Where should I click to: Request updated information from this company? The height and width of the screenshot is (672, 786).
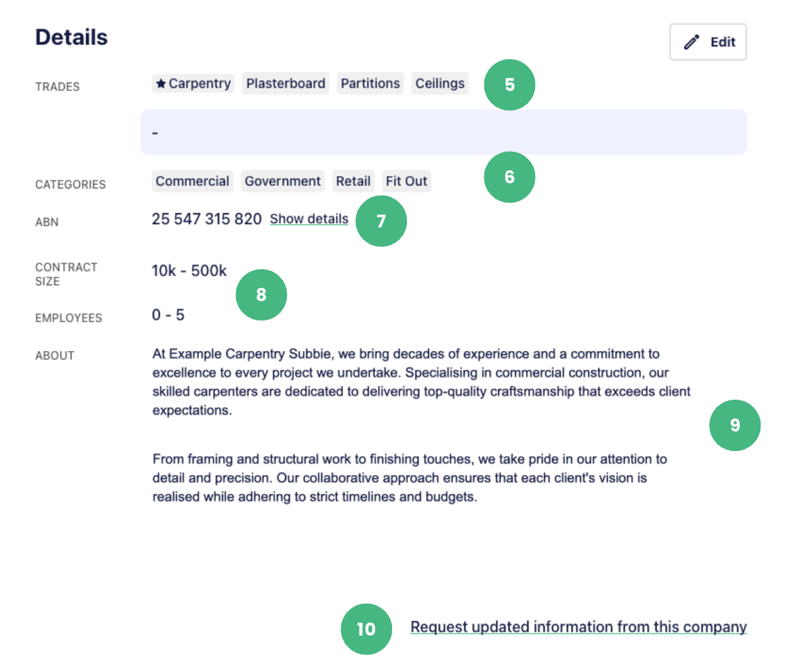pyautogui.click(x=579, y=627)
